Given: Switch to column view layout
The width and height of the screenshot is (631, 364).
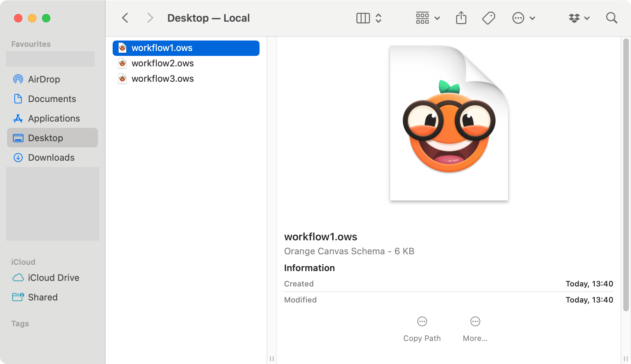Looking at the screenshot, I should [x=363, y=17].
